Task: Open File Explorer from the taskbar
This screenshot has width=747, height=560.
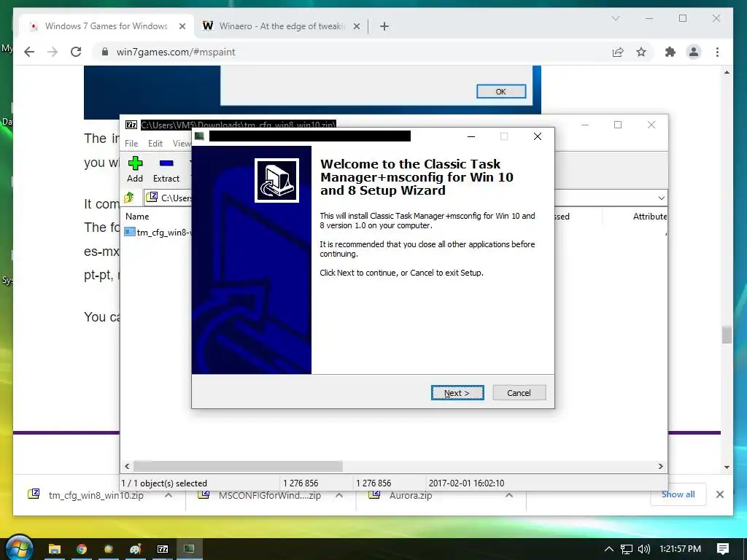Action: (x=54, y=549)
